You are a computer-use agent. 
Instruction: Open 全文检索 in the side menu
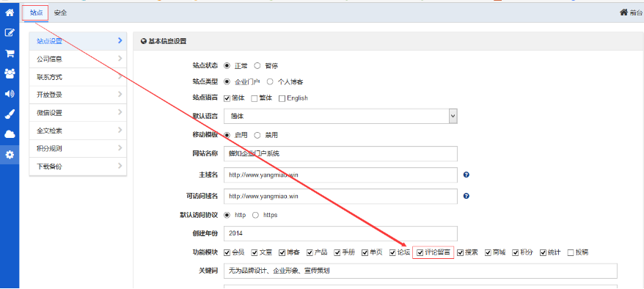[78, 131]
